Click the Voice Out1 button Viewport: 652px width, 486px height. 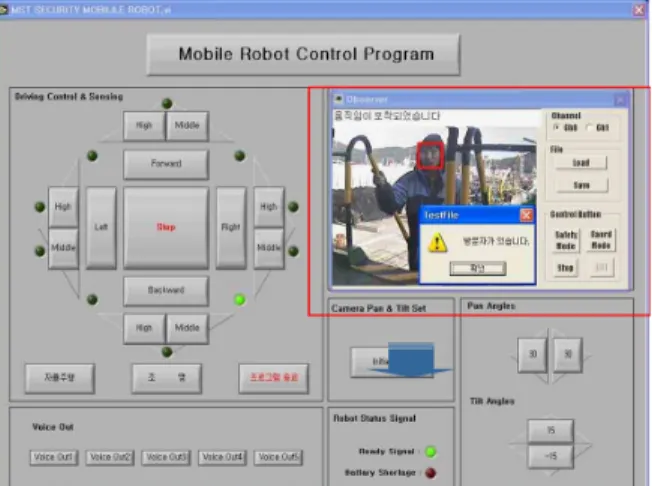pos(54,457)
